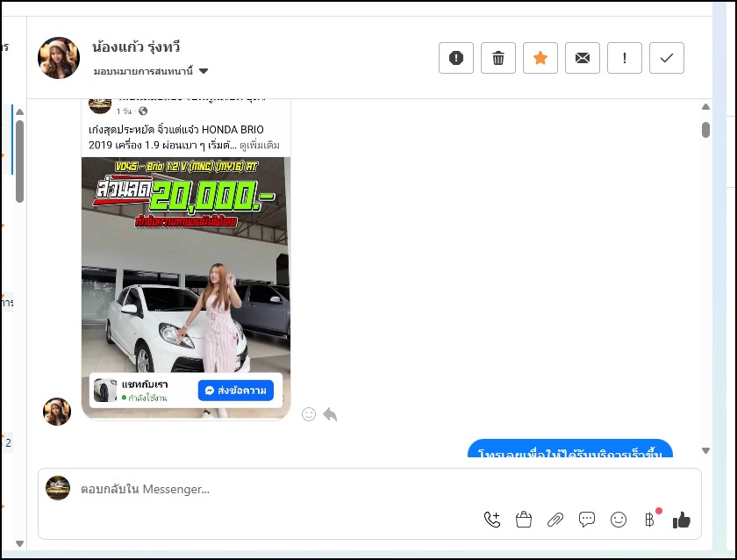Click the contact name น้องแก้ว รุ่งทวี
Viewport: 737px width, 560px height.
point(136,47)
